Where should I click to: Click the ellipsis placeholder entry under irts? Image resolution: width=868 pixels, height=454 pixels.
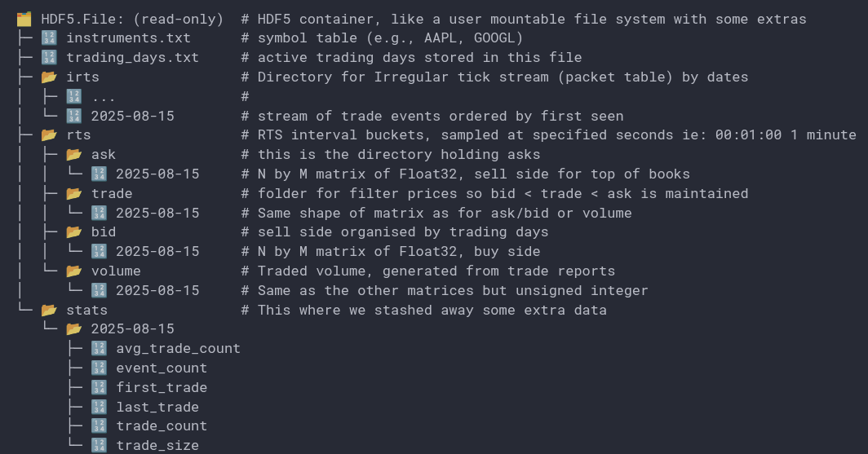pyautogui.click(x=104, y=97)
